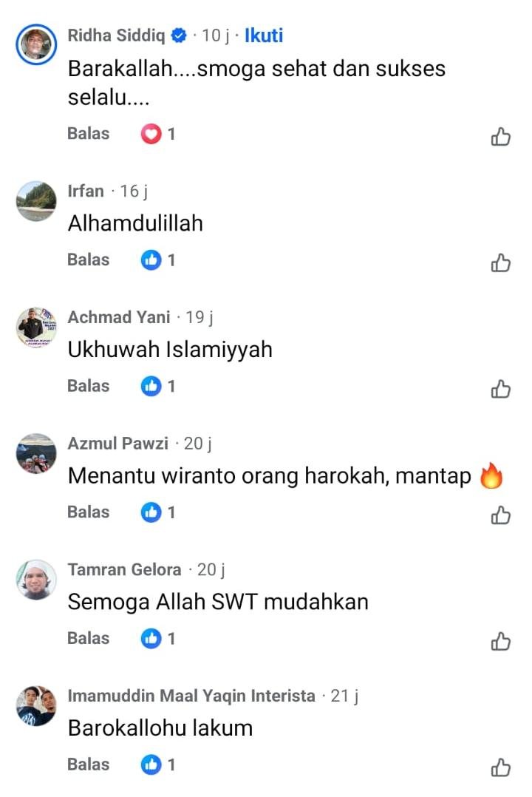Image resolution: width=532 pixels, height=797 pixels.
Task: Reply to Irfan's comment via Balas
Action: [89, 260]
